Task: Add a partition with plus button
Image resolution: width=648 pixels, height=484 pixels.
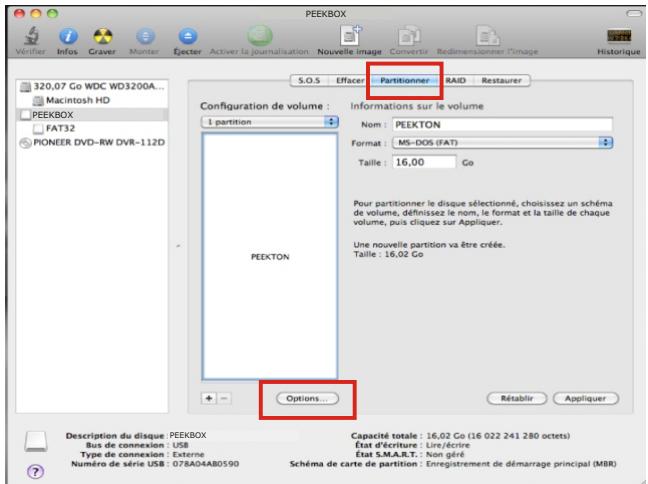Action: tap(209, 398)
